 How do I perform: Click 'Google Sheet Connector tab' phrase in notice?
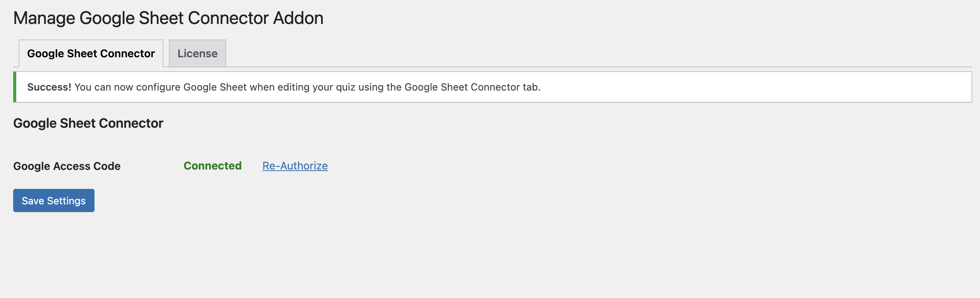[471, 87]
